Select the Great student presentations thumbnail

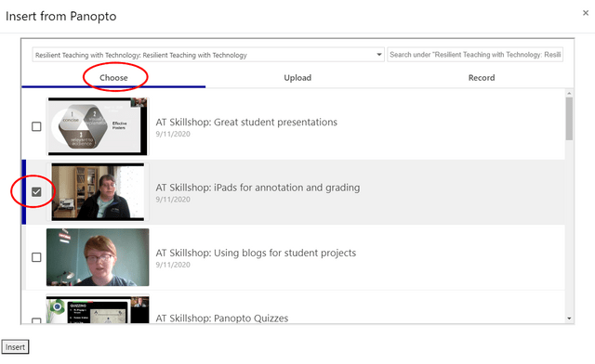point(98,126)
